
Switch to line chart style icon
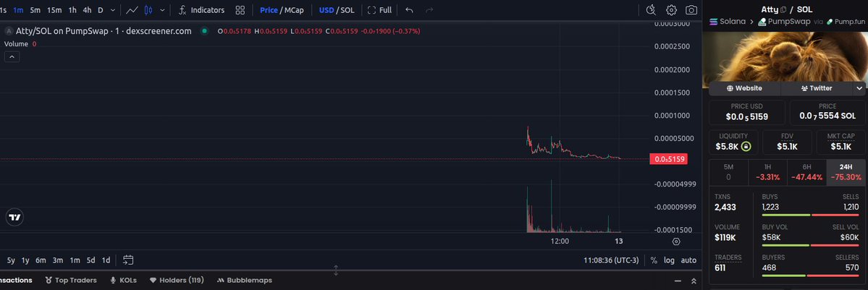[132, 10]
